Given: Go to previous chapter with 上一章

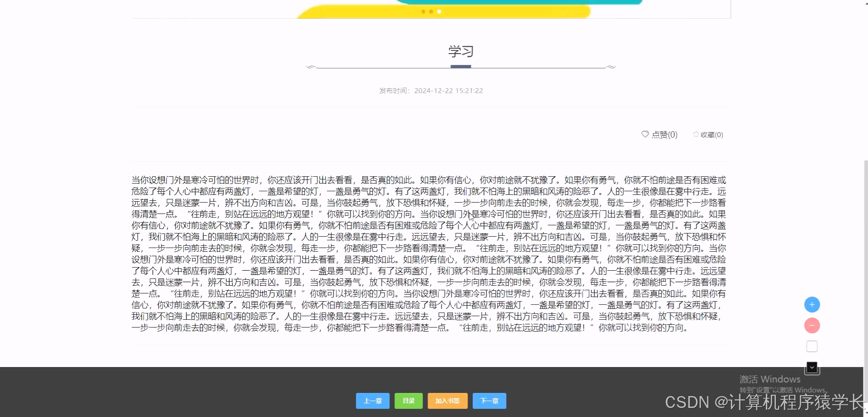Looking at the screenshot, I should pyautogui.click(x=373, y=401).
